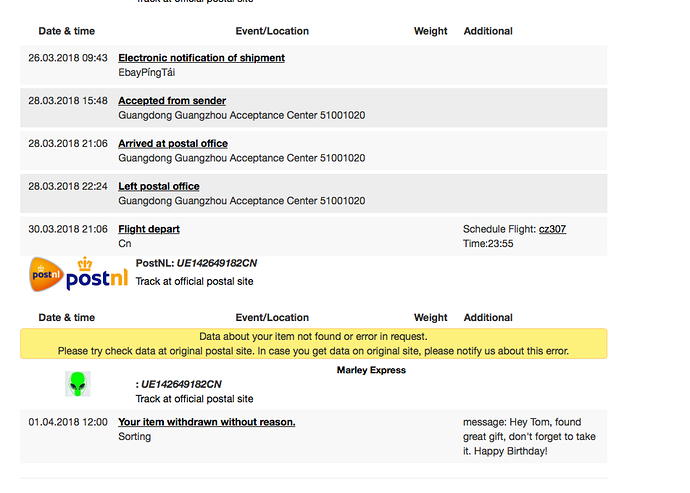Click Arrived at postal office link
The image size is (690, 493).
coord(173,143)
